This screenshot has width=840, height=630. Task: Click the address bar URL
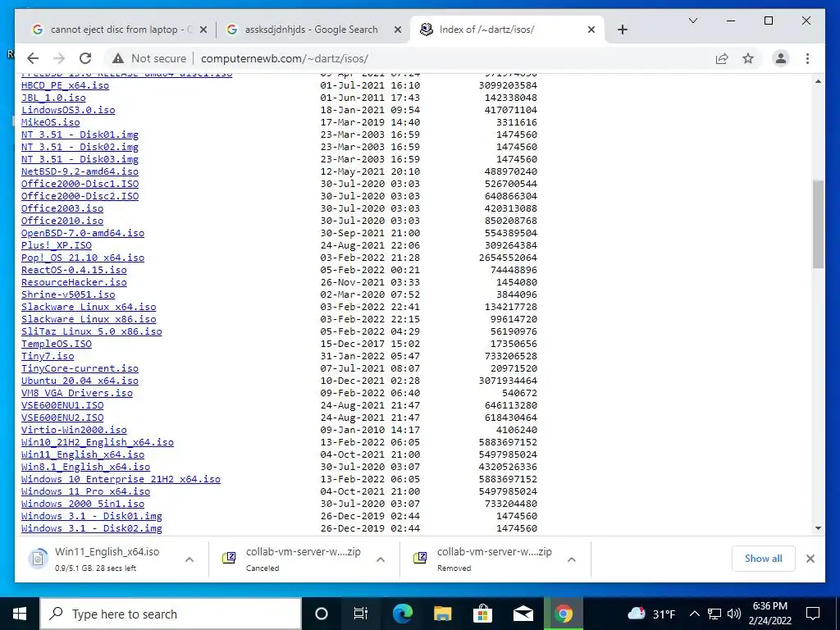pyautogui.click(x=285, y=58)
